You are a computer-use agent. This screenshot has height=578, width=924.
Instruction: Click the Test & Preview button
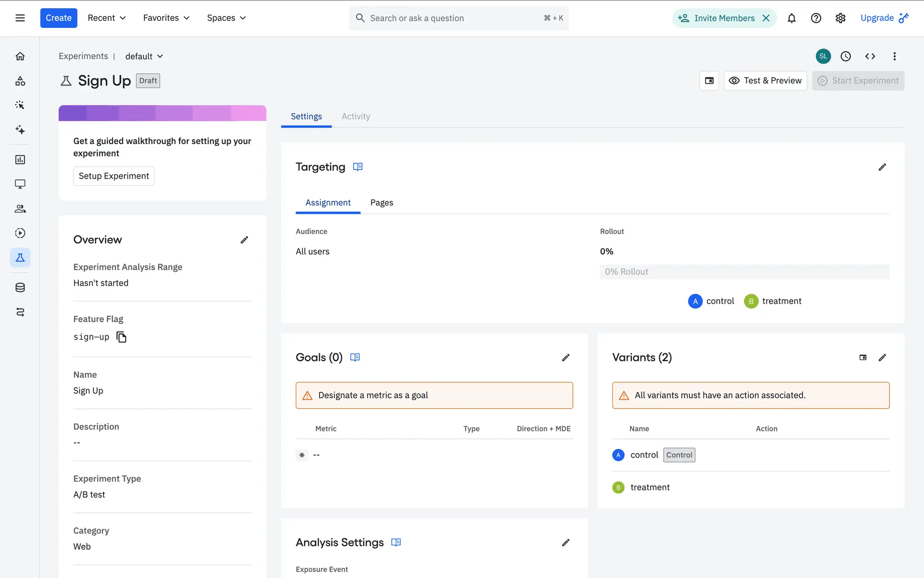pos(765,81)
